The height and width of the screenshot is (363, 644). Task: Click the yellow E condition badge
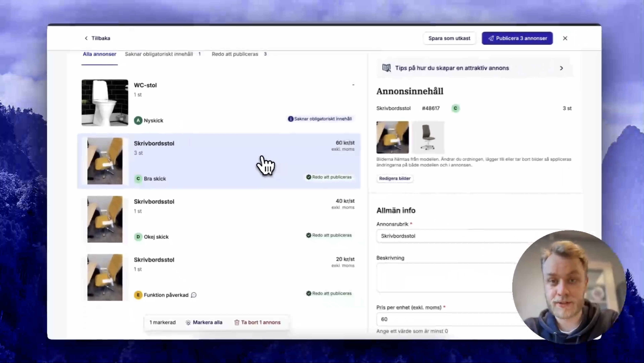(138, 295)
